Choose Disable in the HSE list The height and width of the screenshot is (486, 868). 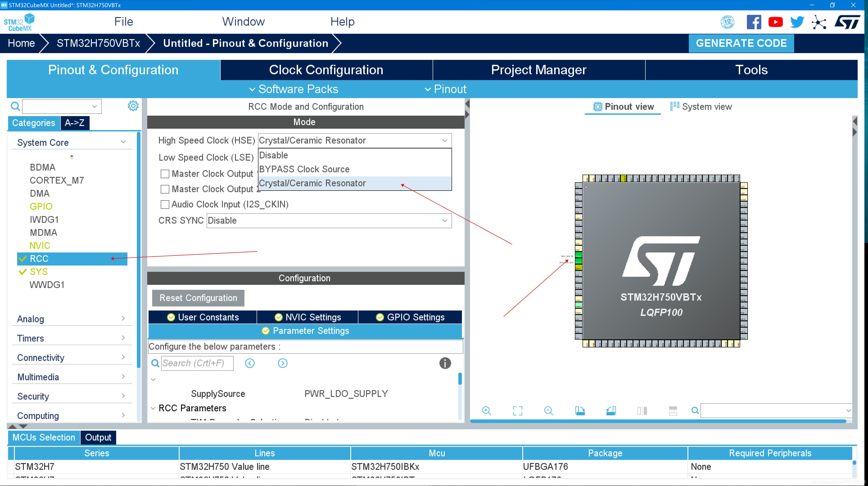(355, 155)
